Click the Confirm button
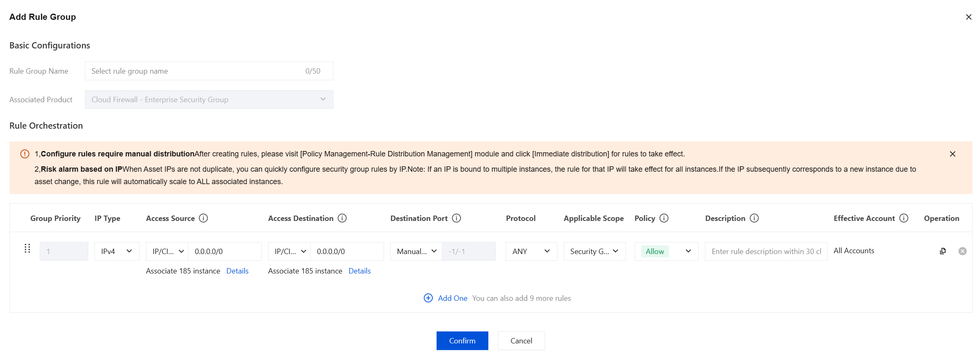 pyautogui.click(x=462, y=341)
